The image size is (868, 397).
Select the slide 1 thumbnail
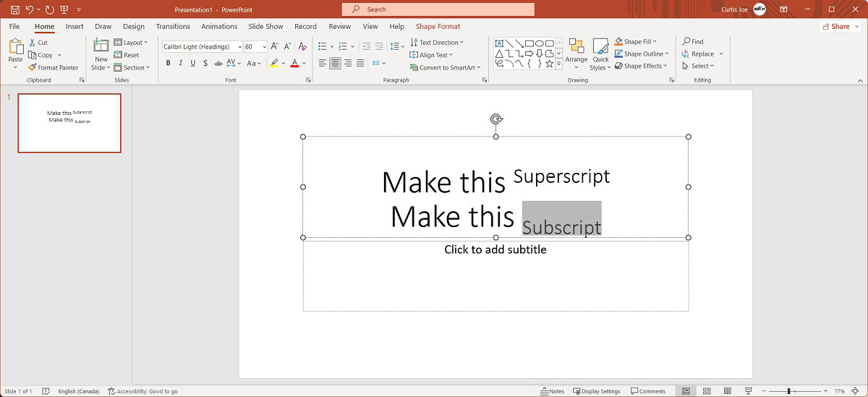[69, 123]
